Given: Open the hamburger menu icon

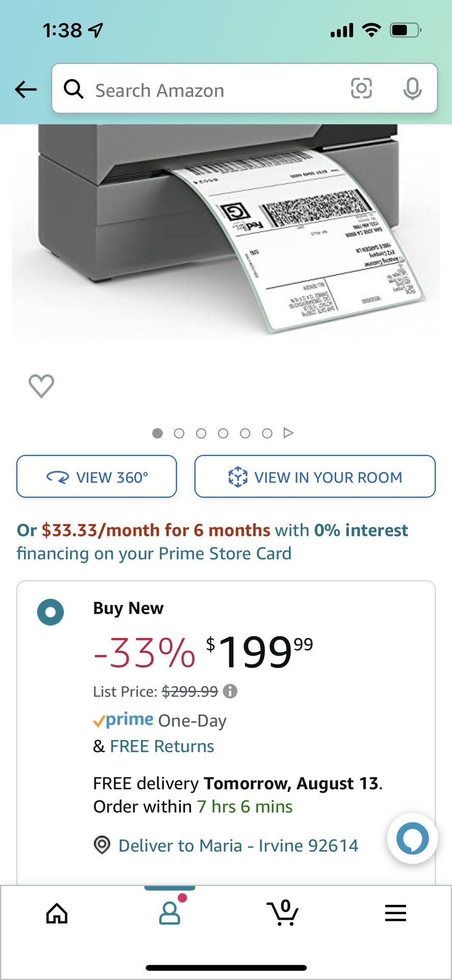Looking at the screenshot, I should 395,913.
